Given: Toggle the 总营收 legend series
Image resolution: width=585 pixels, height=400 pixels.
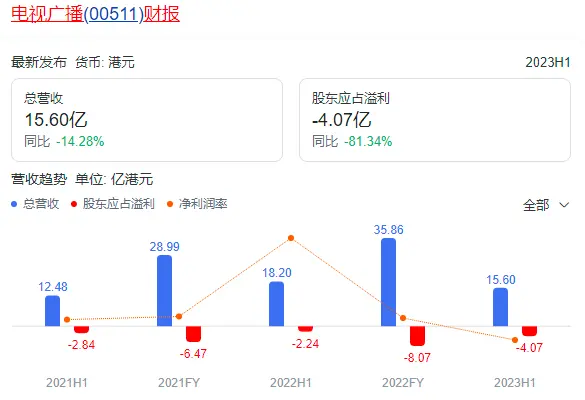Looking at the screenshot, I should (x=35, y=204).
